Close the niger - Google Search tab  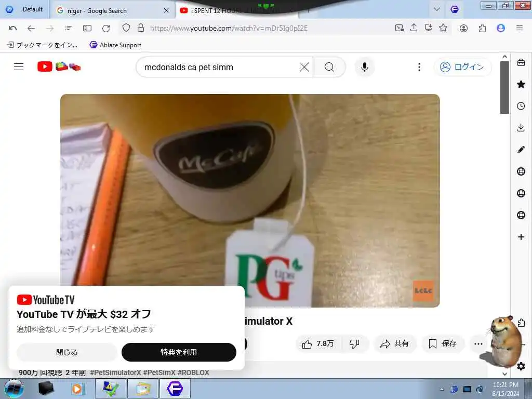click(166, 10)
